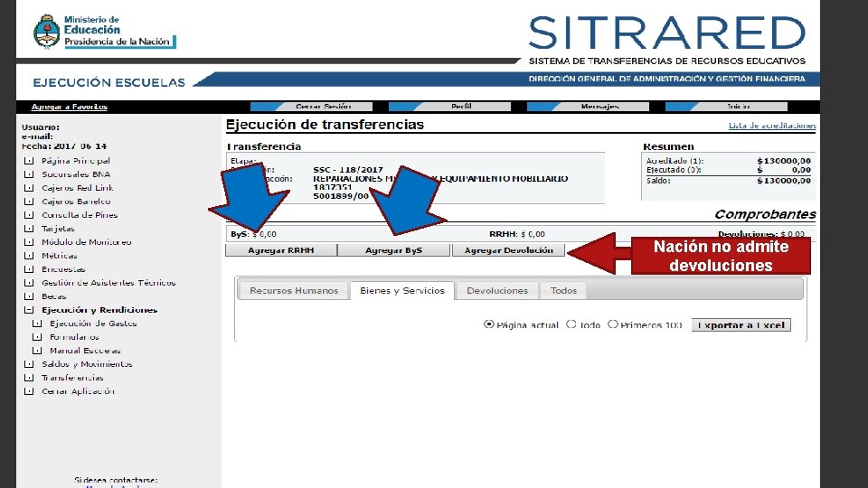Viewport: 868px width, 488px height.
Task: Click Agregar a Favoritos link
Action: (x=70, y=107)
